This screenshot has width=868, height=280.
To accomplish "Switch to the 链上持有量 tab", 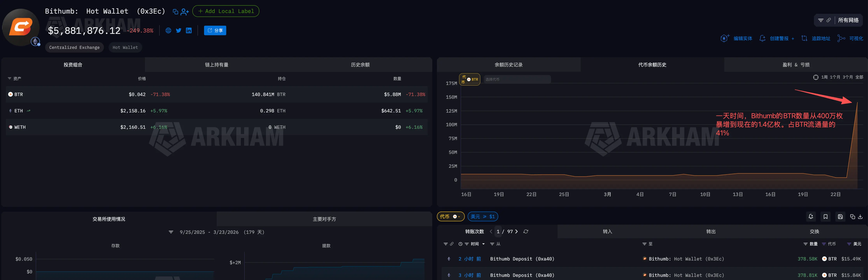I will point(217,65).
